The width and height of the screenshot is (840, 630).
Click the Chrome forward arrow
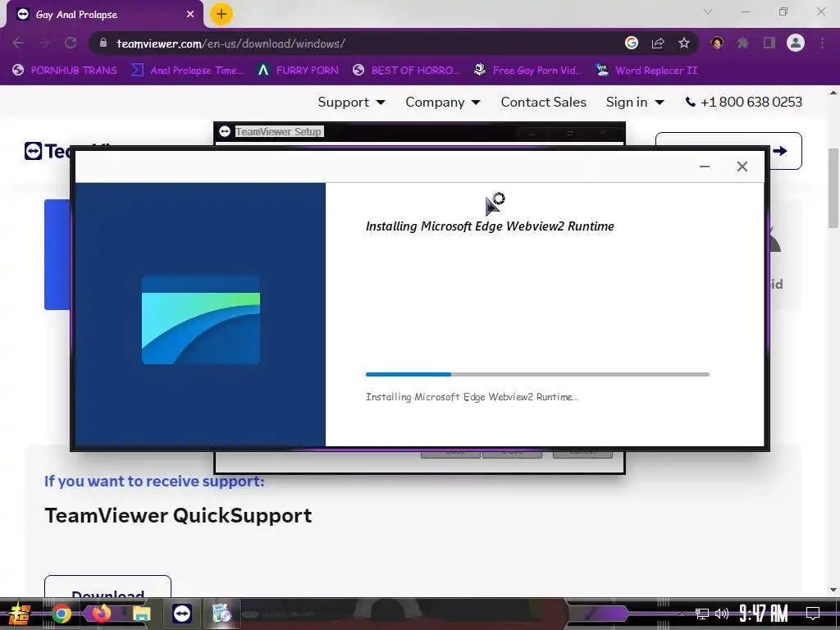coord(44,43)
